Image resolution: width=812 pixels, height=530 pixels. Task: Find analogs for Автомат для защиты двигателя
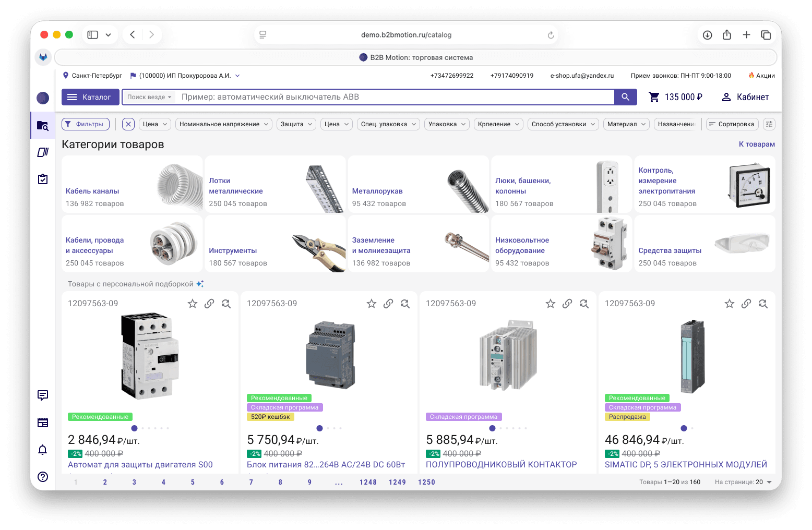click(226, 304)
